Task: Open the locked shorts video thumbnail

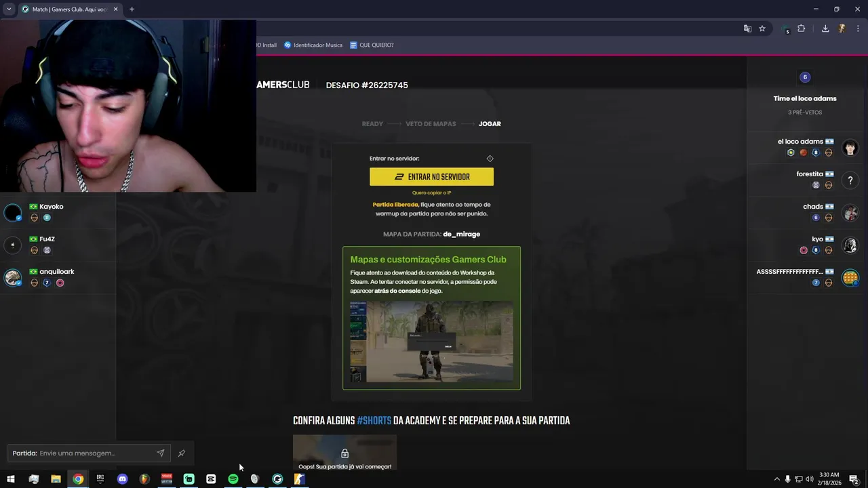Action: pos(344,453)
